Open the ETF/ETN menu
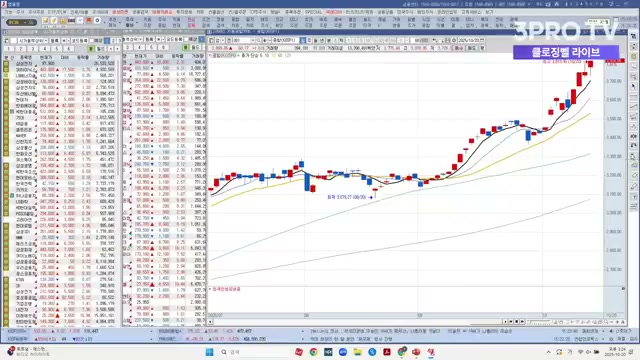Image resolution: width=640 pixels, height=360 pixels. click(x=56, y=12)
